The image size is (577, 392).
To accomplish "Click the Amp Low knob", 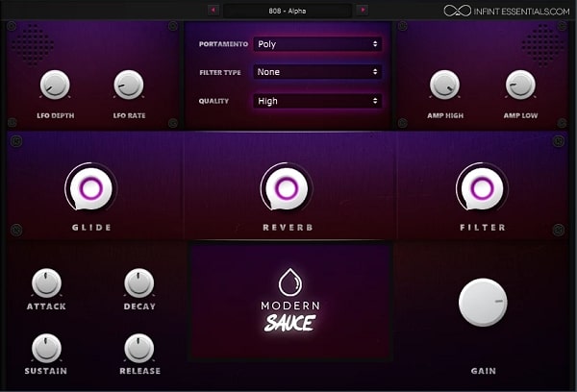I will click(520, 85).
